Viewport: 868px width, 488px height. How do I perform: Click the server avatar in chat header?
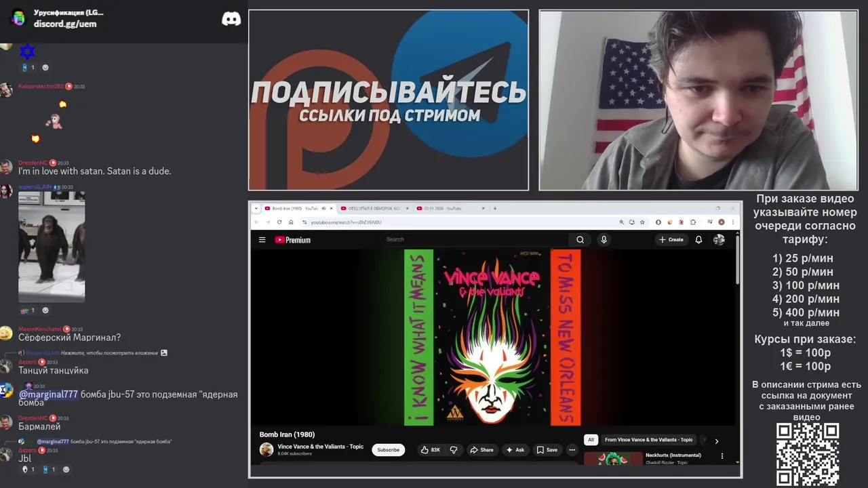pyautogui.click(x=18, y=18)
